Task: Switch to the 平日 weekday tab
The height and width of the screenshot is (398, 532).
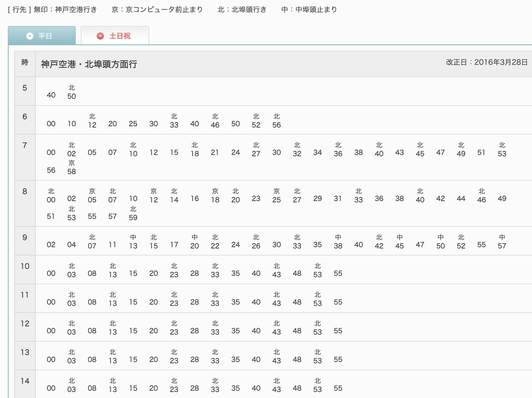Action: pos(42,36)
